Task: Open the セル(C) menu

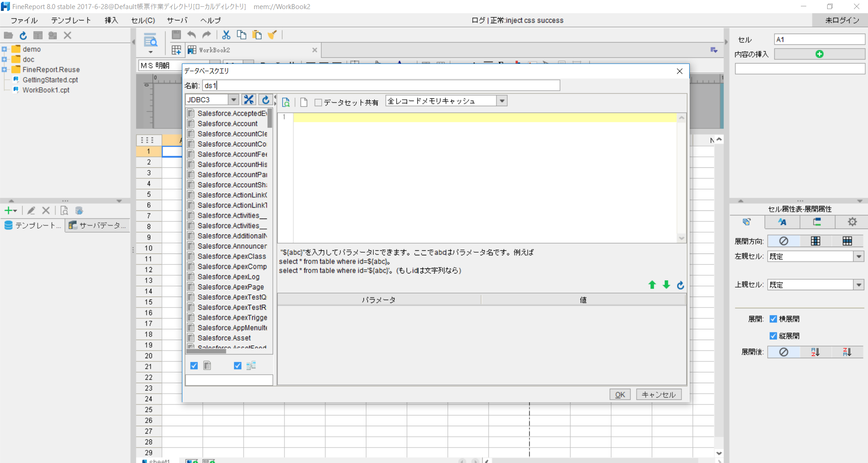Action: point(143,20)
